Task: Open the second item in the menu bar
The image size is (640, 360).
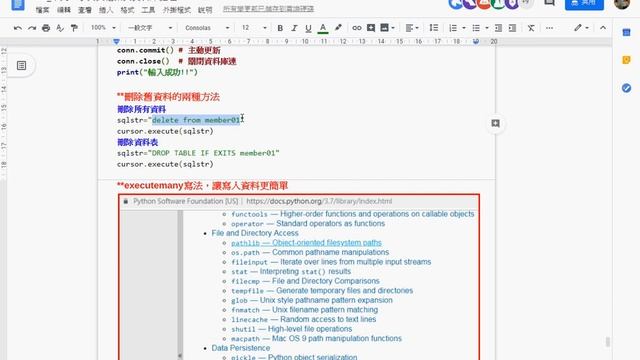Action: [x=63, y=9]
